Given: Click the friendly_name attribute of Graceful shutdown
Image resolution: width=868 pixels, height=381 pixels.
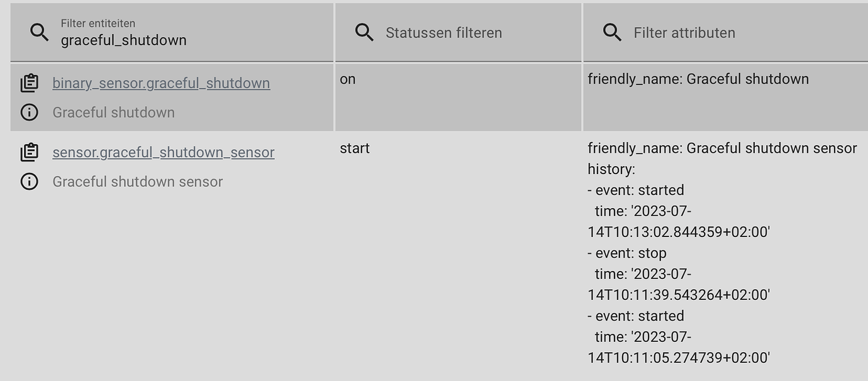Looking at the screenshot, I should point(698,79).
